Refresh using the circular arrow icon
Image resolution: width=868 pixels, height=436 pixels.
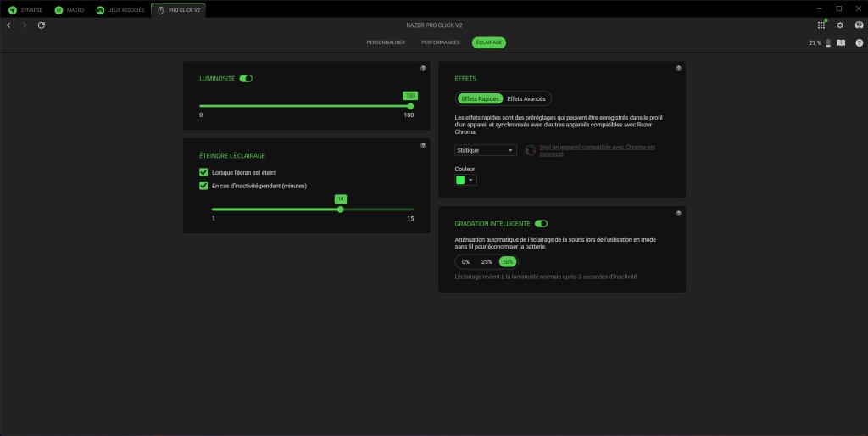click(41, 25)
